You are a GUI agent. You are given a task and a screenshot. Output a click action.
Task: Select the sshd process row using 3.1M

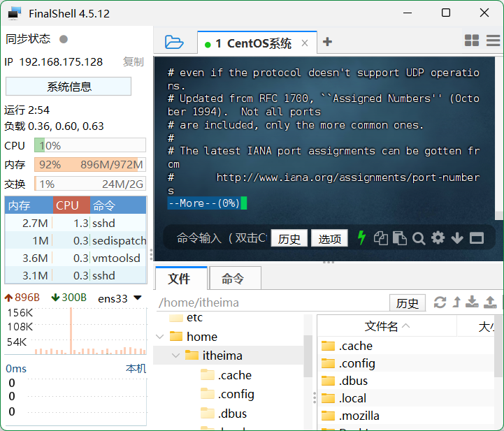click(76, 275)
